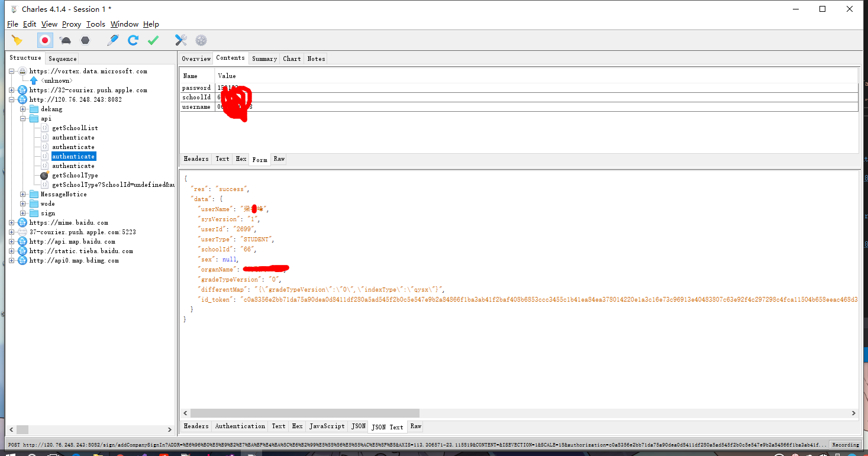
Task: Expand the 37-courier.push.apple.com:5223 node
Action: click(x=12, y=232)
